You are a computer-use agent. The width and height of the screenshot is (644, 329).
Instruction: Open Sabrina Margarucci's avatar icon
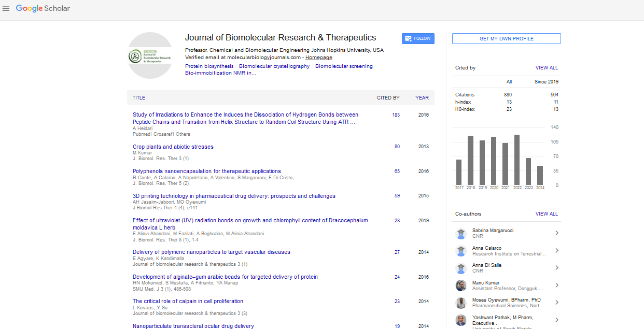coord(461,234)
